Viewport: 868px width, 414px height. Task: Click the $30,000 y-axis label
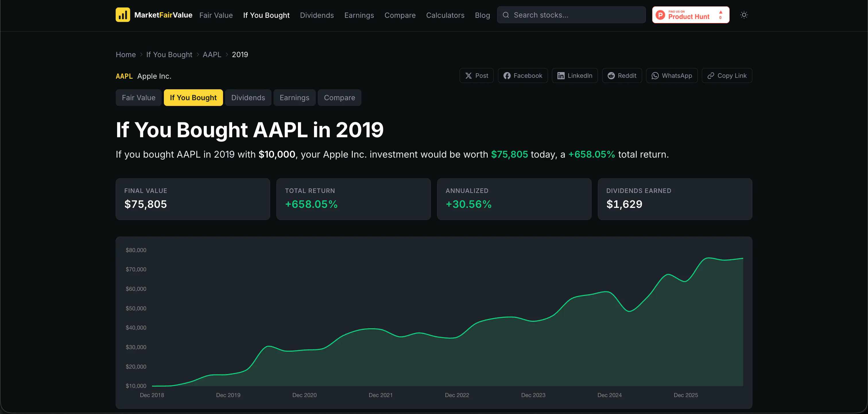(x=136, y=347)
